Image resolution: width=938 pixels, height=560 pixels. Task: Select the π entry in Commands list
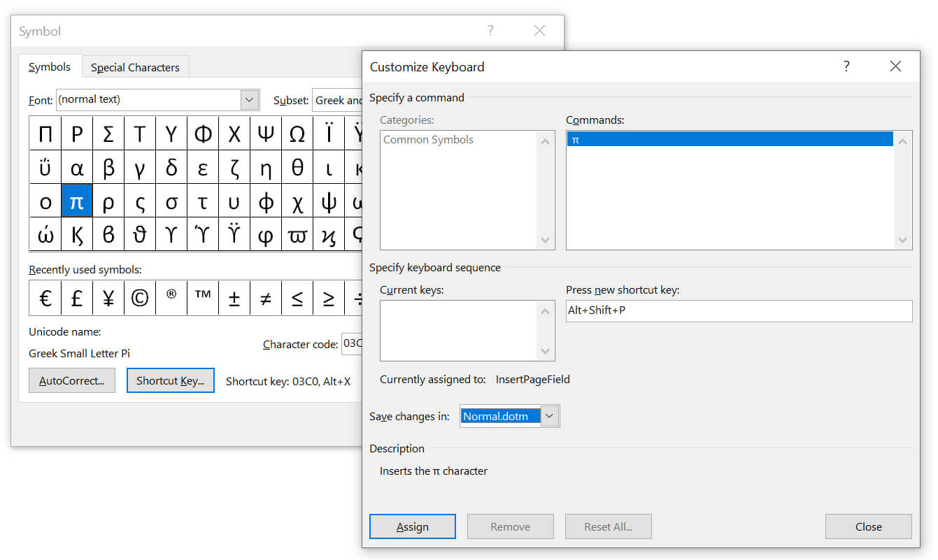coord(729,140)
